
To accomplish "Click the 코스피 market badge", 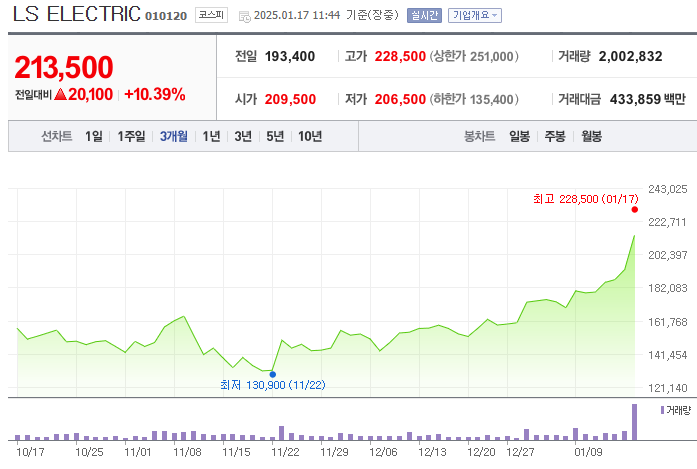I will (212, 15).
